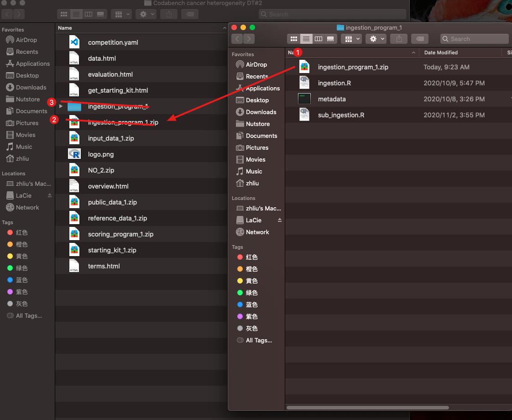Select the red 红色 tag in front sidebar
The width and height of the screenshot is (512, 420).
[251, 257]
